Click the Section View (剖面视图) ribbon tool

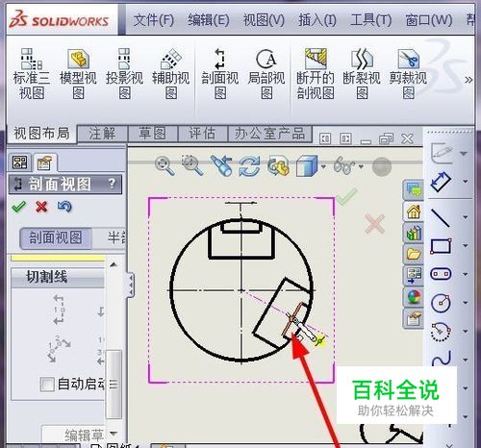pos(220,74)
